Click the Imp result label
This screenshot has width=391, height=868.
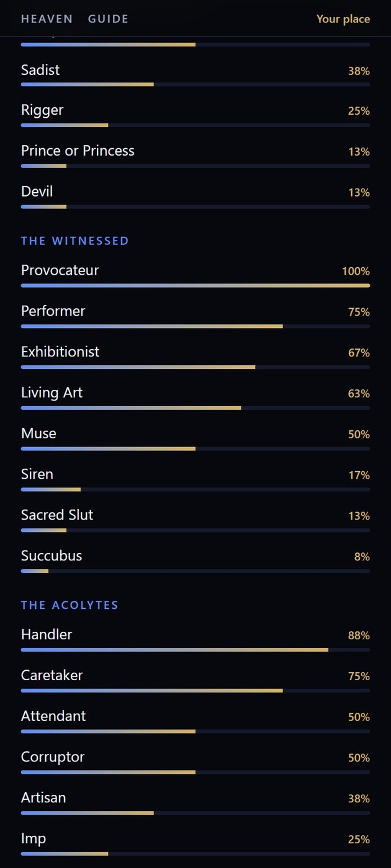click(34, 839)
